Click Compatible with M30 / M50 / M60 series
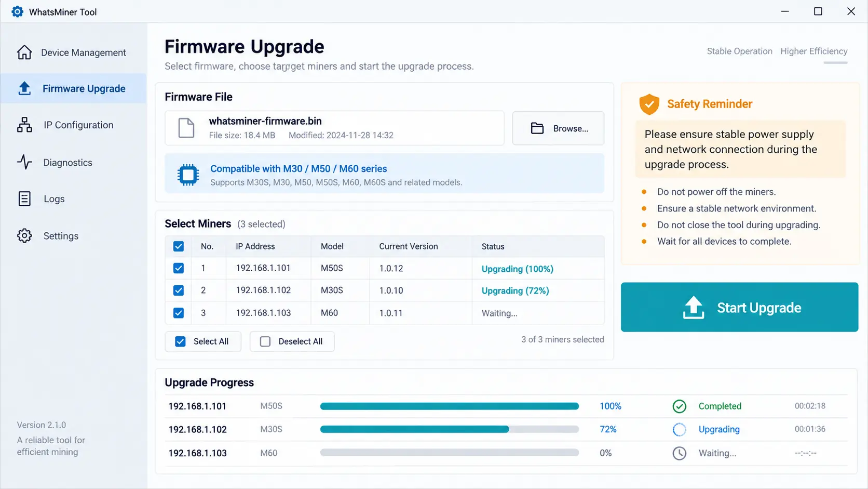868x489 pixels. [x=299, y=168]
